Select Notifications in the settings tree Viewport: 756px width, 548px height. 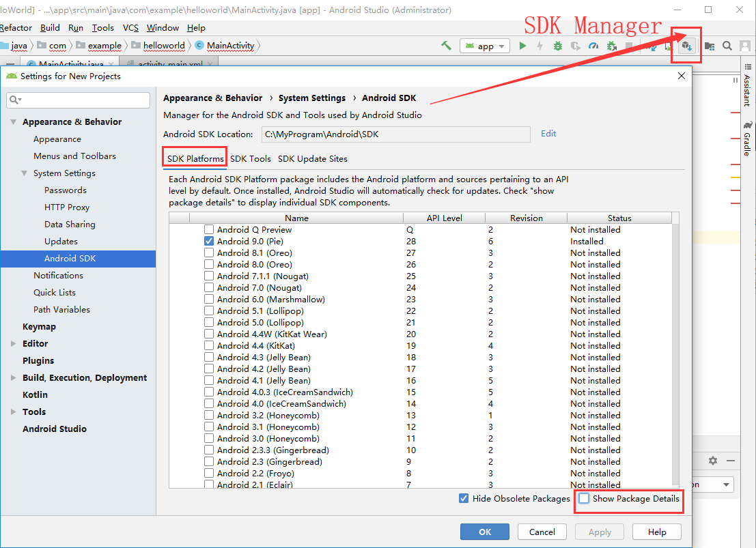point(58,275)
